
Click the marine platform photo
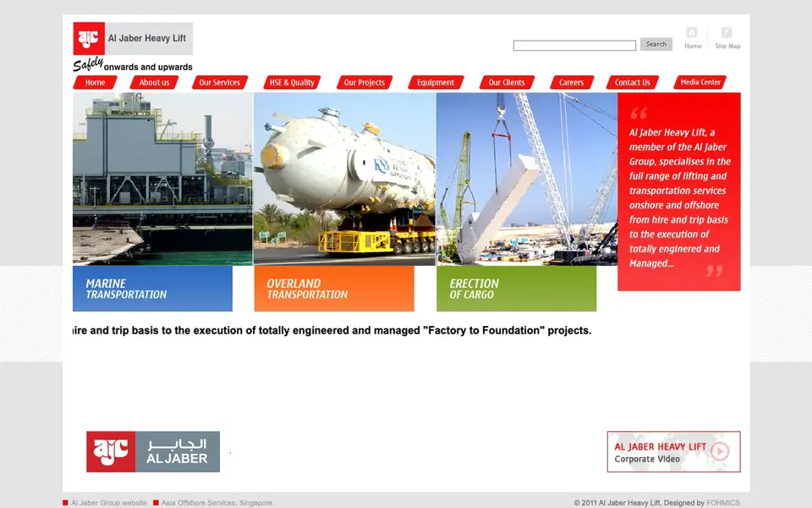coord(162,179)
